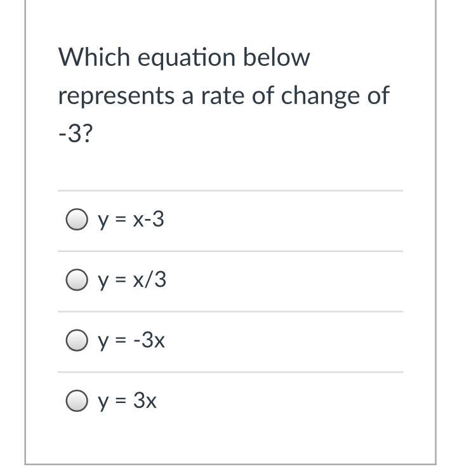Viewport: 476px width, 476px height.
Task: Choose the y = x/3 radio button
Action: click(x=76, y=281)
